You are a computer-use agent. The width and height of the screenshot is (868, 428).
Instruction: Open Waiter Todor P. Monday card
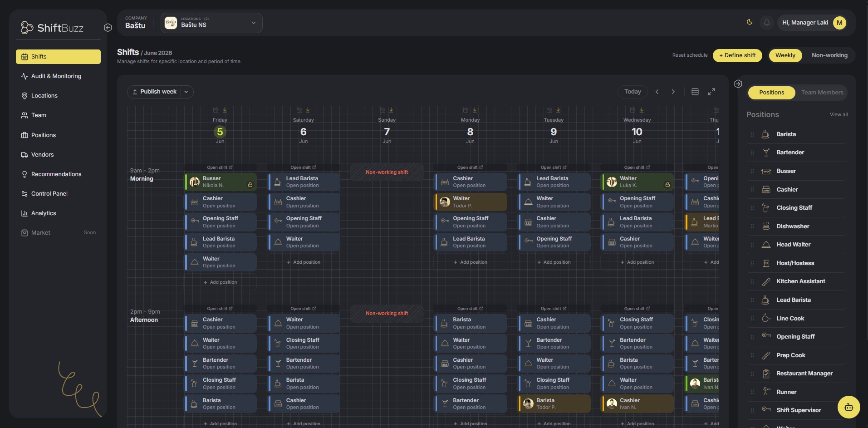click(x=471, y=202)
